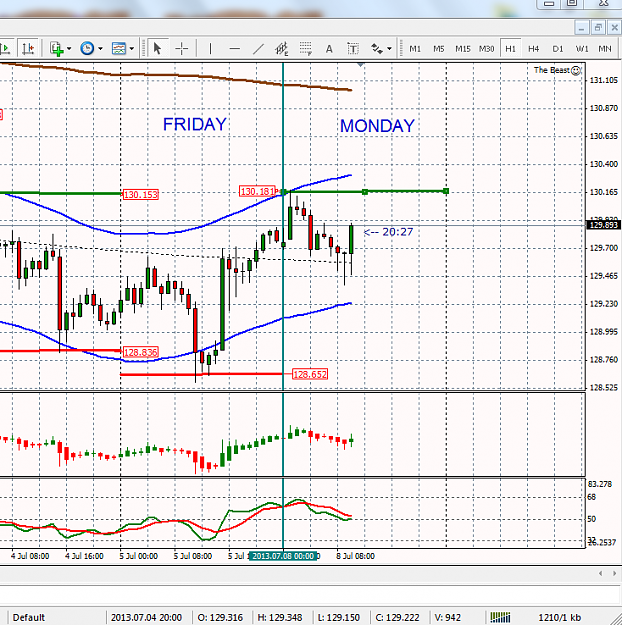
Task: Click the 2013.07.04 20:00 status field
Action: point(146,617)
